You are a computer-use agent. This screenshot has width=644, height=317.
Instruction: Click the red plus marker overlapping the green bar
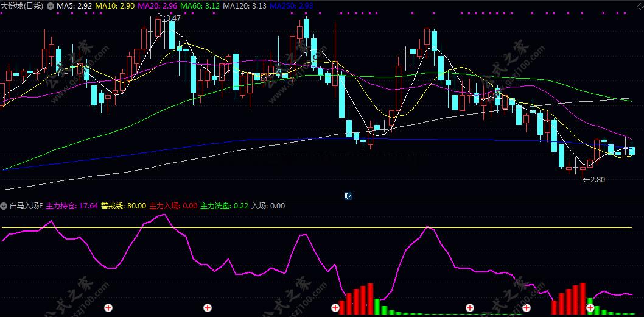click(x=590, y=307)
